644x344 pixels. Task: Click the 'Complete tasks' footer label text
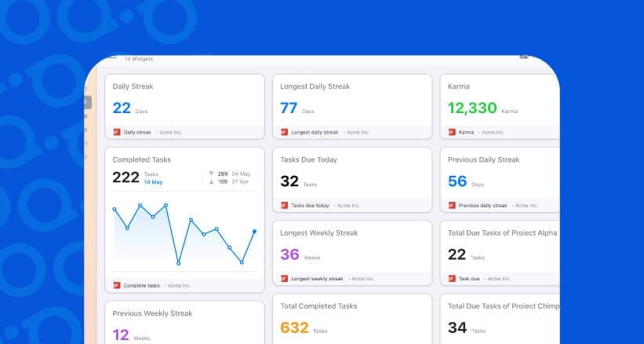142,285
